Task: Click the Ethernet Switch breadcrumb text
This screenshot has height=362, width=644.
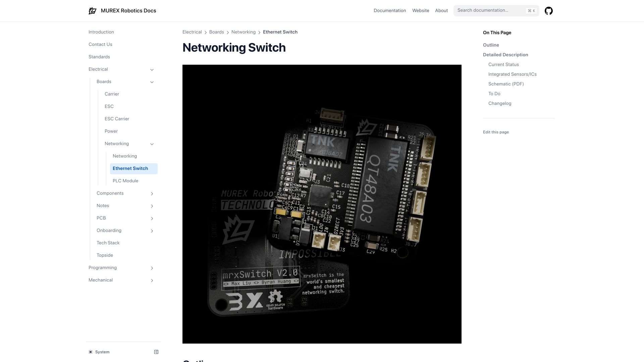Action: [280, 32]
